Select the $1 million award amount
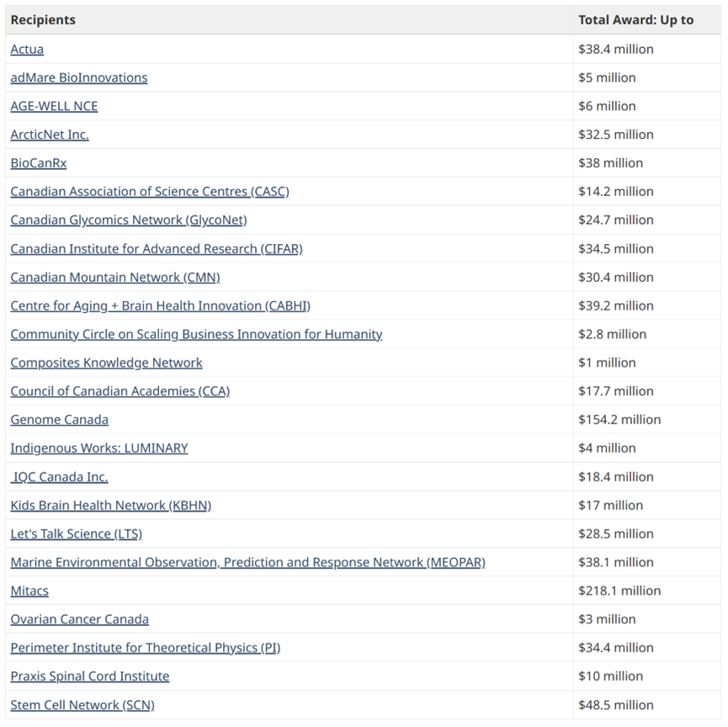Viewport: 728px width, 727px height. (x=608, y=363)
